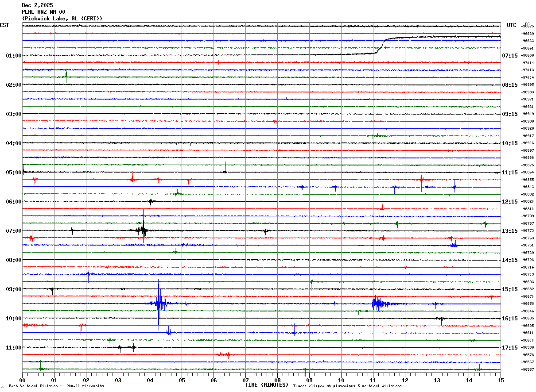Screen dimensions: 536x392
Task: Click the "09:00" CST row label
Action: pos(14,289)
